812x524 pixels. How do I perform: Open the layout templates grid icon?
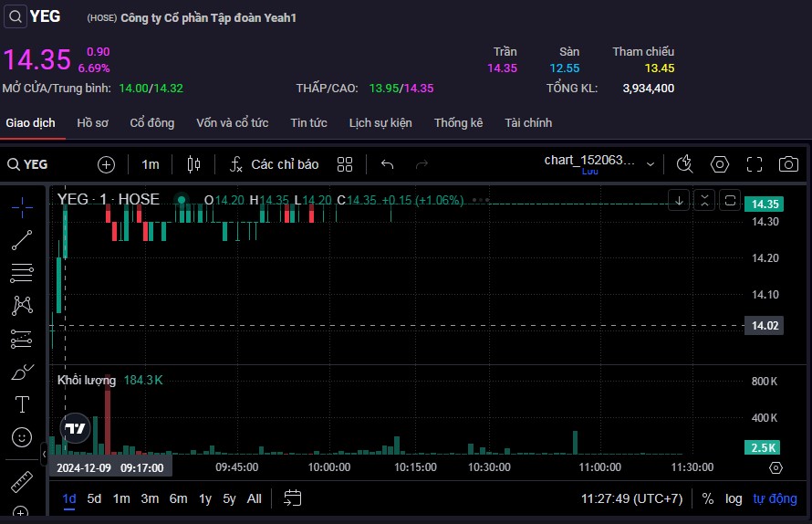tap(345, 164)
